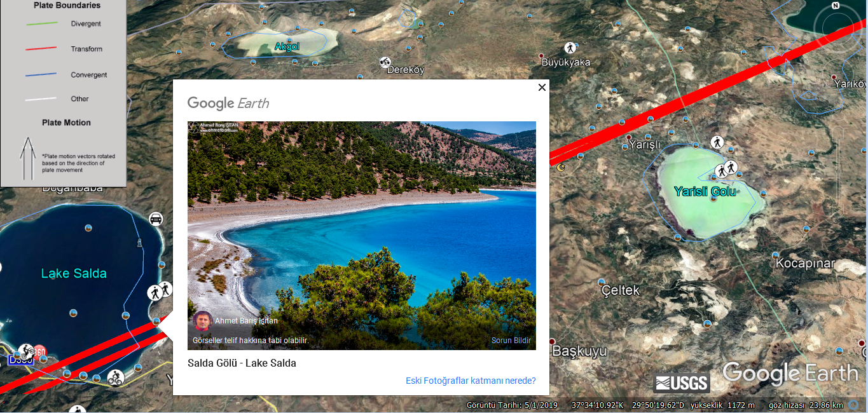
Task: Click the USGS logo
Action: 682,383
